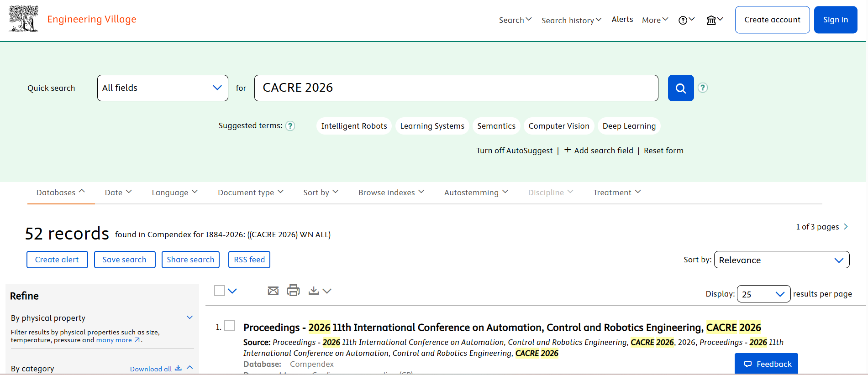Select Deep Learning suggested term
Screen dimensions: 868x375
(x=629, y=126)
